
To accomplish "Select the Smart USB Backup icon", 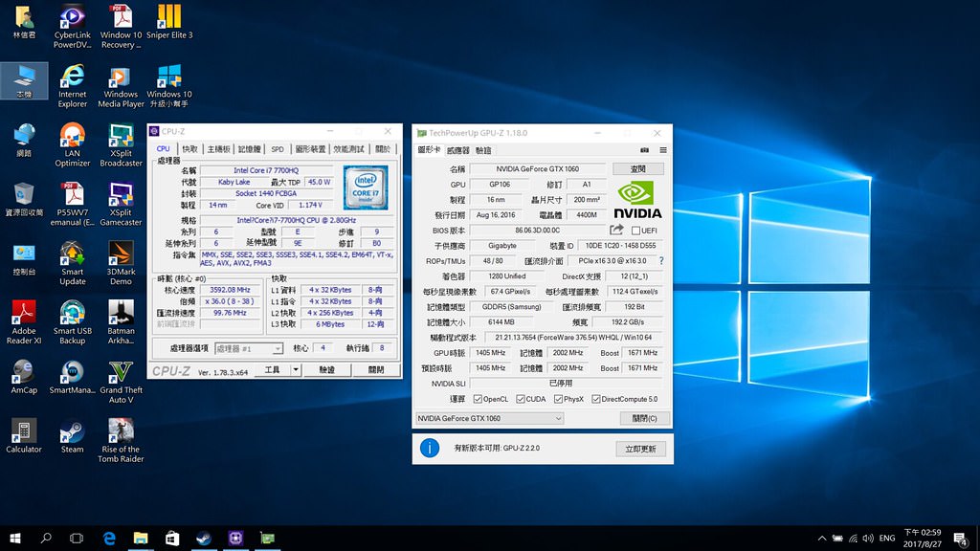I will tap(73, 322).
